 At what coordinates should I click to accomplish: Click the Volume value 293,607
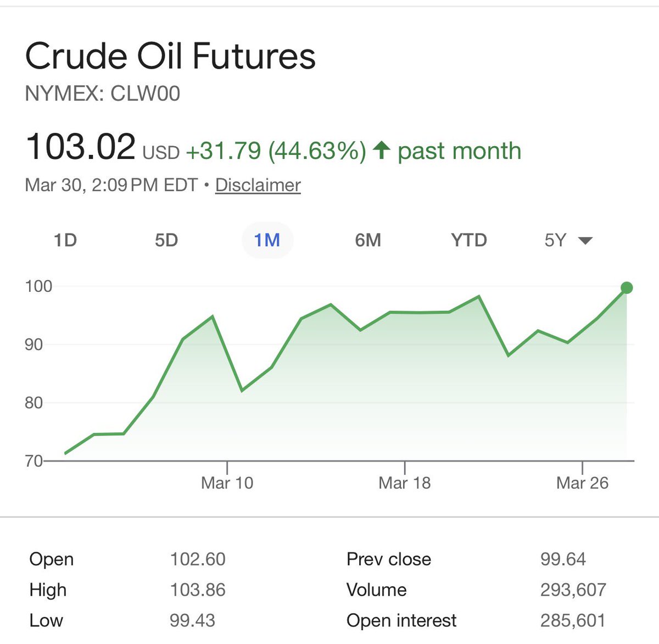pos(573,590)
